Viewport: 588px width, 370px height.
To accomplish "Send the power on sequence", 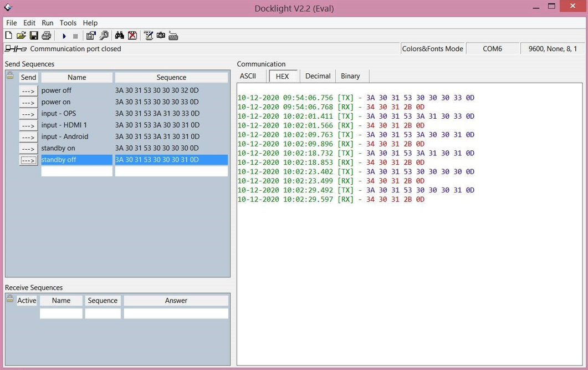I will tap(28, 102).
